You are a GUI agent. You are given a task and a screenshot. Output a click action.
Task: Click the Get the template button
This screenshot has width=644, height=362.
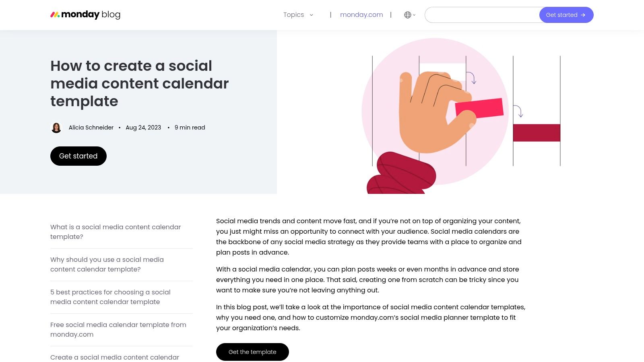[x=252, y=352]
